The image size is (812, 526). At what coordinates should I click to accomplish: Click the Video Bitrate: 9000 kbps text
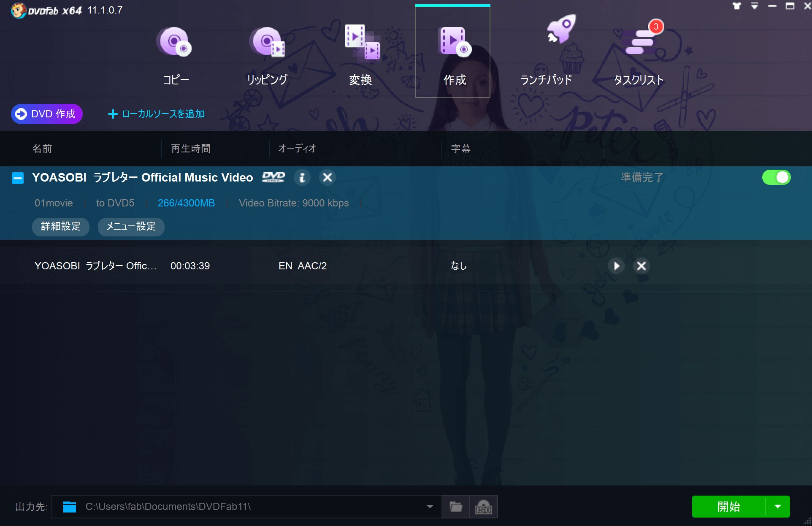294,203
